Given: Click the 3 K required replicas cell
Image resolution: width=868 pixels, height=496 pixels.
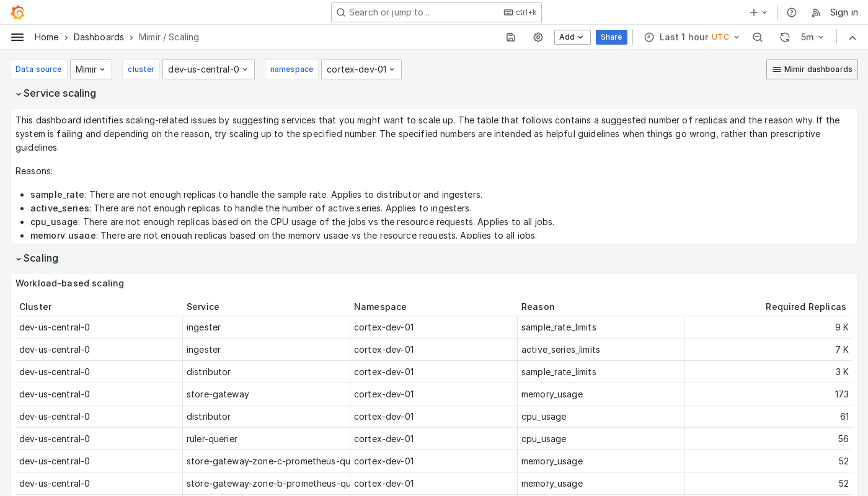Looking at the screenshot, I should (x=769, y=372).
